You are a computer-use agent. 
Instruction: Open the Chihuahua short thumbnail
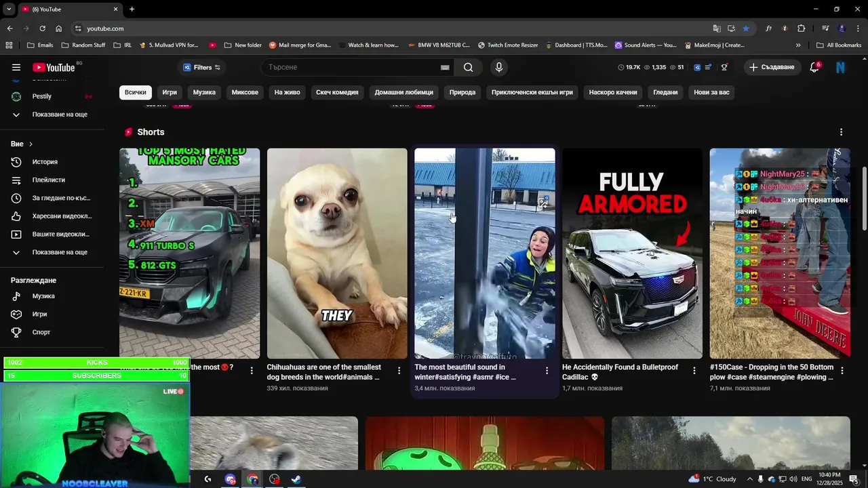coord(337,253)
